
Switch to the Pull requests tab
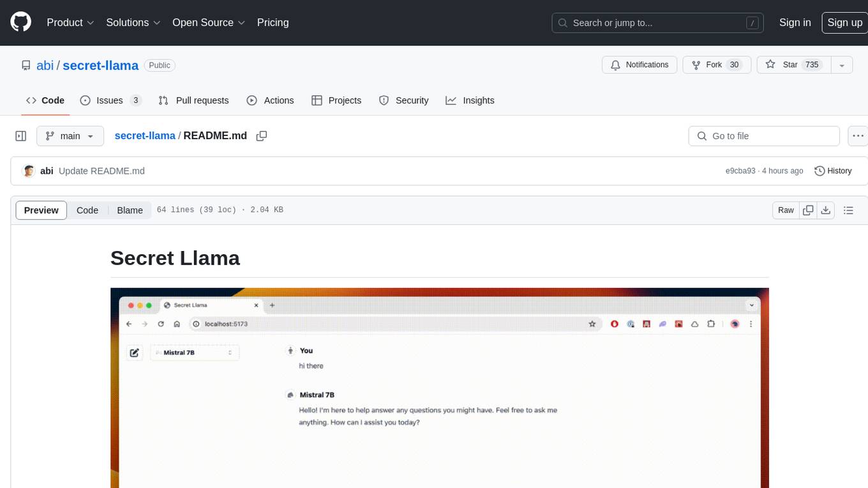193,100
